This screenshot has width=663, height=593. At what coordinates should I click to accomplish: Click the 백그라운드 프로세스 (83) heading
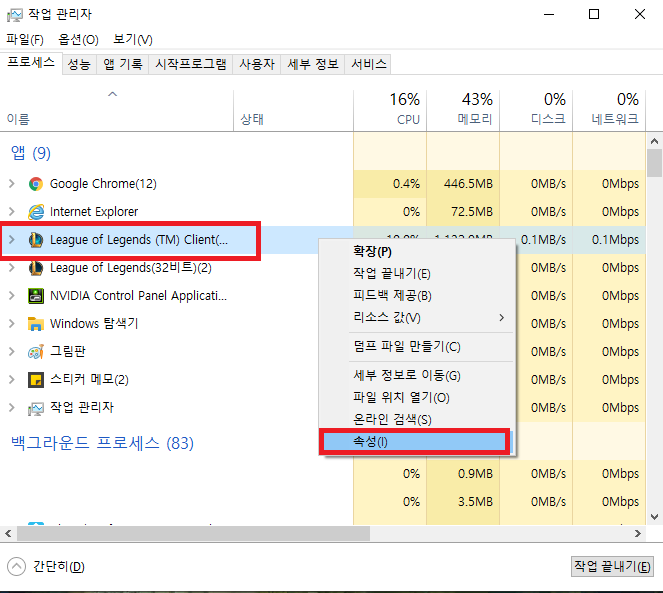point(102,443)
